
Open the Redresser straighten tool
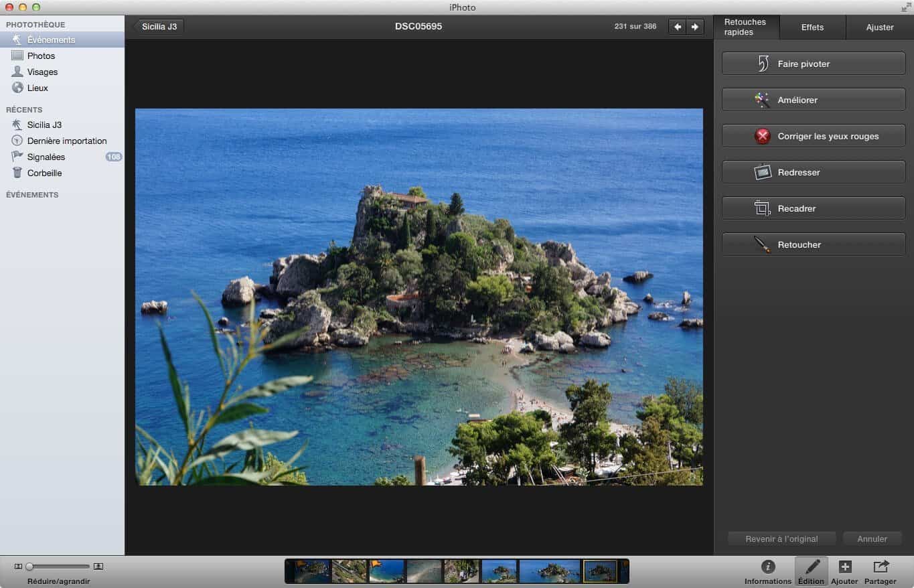click(813, 172)
